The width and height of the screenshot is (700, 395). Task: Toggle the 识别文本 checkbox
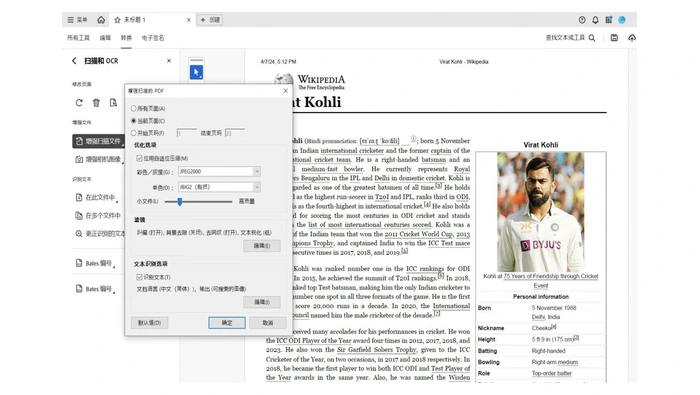point(139,277)
